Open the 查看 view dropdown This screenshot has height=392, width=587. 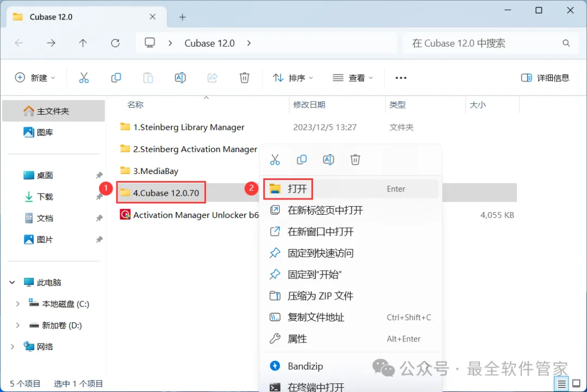(x=353, y=78)
